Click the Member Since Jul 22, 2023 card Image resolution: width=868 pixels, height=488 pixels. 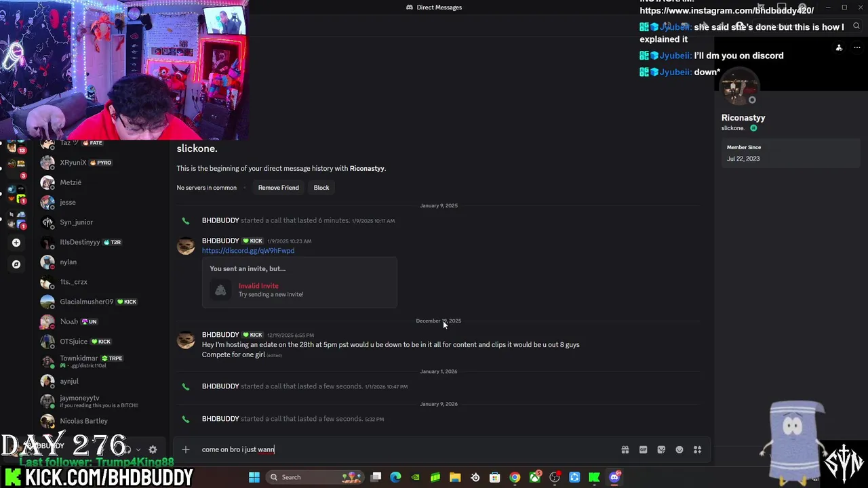pos(791,153)
